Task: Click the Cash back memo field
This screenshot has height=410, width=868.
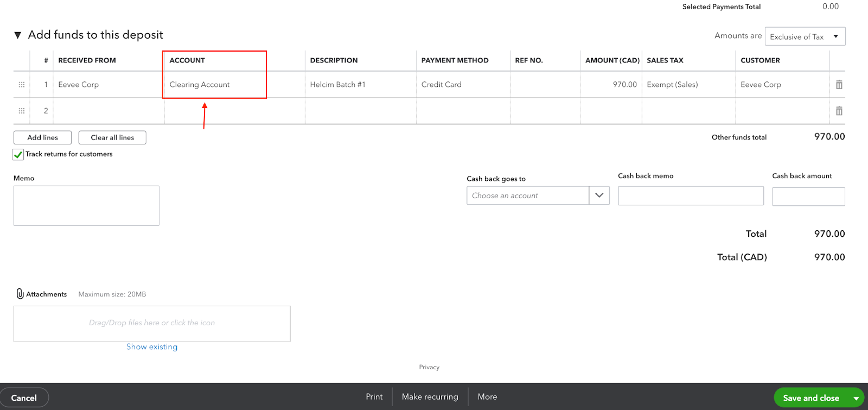Action: tap(691, 196)
